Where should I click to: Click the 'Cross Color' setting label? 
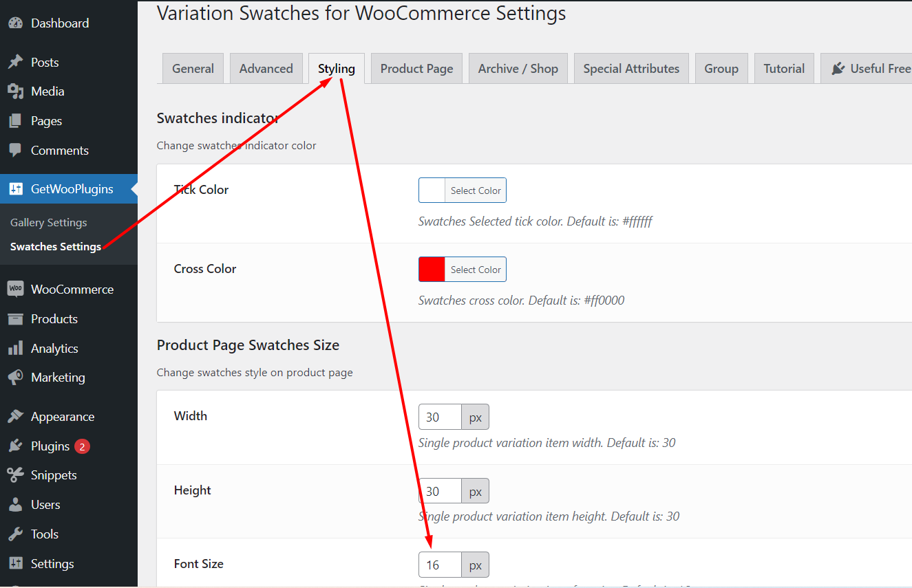coord(205,268)
